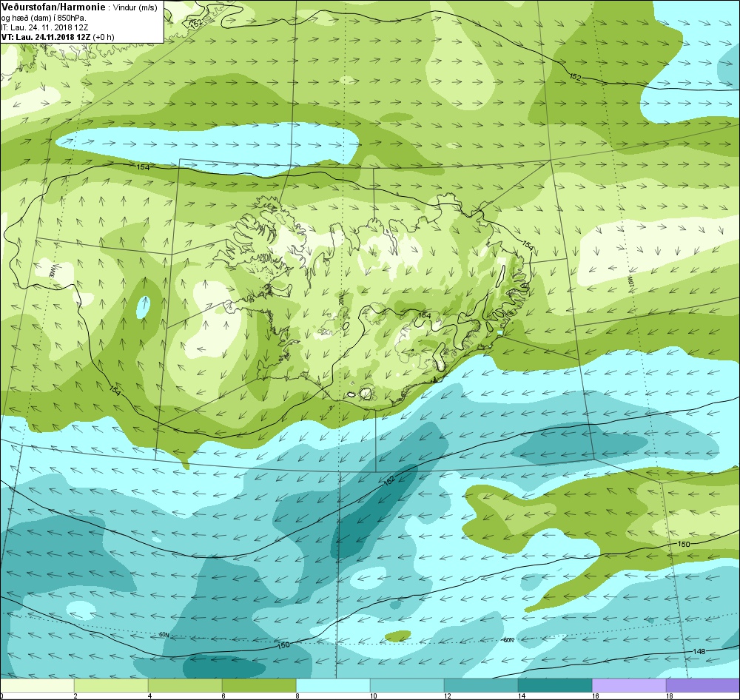The image size is (740, 700).
Task: Pick the palest 0–2 m/s legend swatch
Action: [x=37, y=685]
